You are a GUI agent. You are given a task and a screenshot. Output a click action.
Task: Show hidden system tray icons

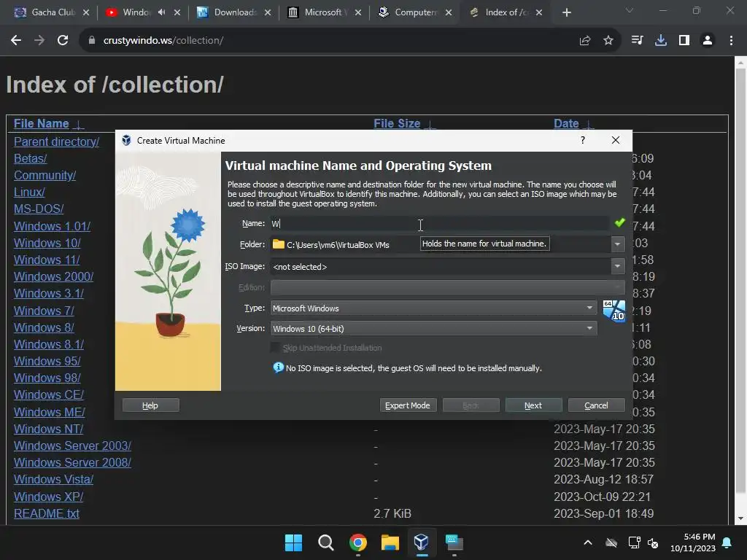588,542
